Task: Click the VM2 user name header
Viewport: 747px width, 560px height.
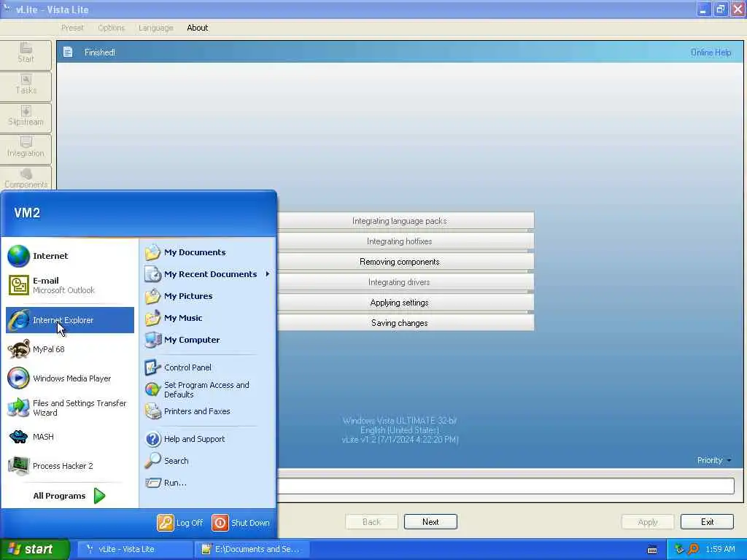Action: 27,212
